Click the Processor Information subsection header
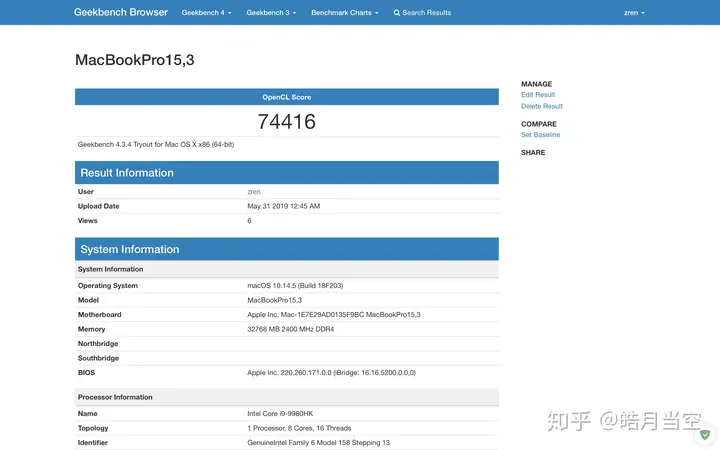720x450 pixels. pyautogui.click(x=287, y=397)
